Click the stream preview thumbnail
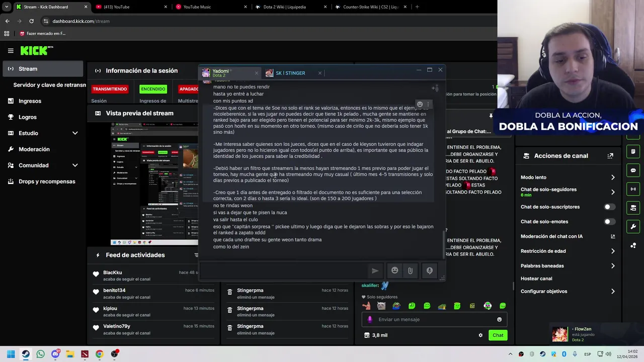 click(154, 184)
